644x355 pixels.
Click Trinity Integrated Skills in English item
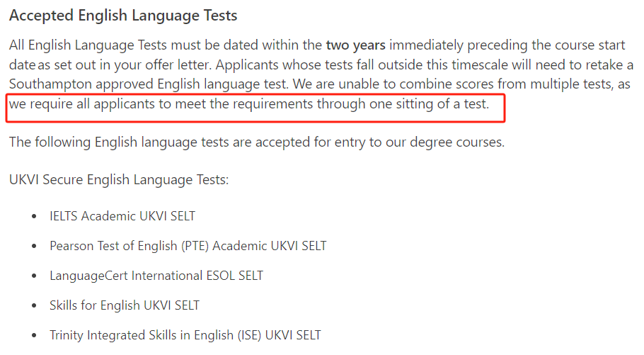[185, 335]
